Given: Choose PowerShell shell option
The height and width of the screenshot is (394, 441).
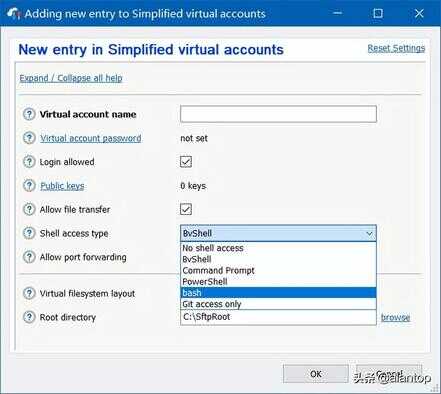Looking at the screenshot, I should point(278,282).
